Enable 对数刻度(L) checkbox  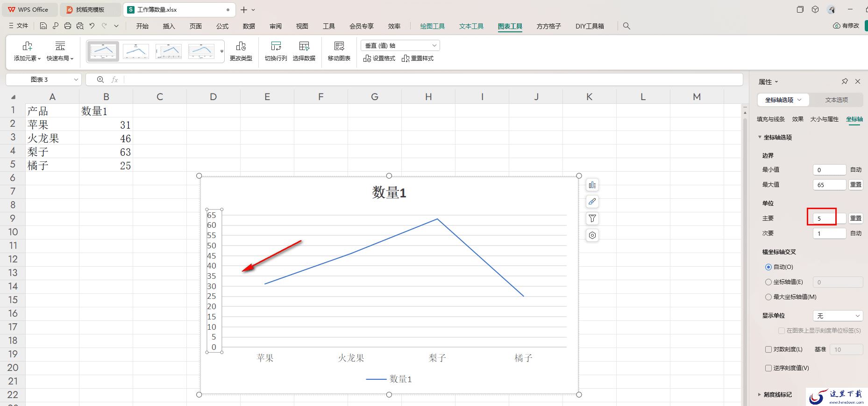click(x=768, y=349)
